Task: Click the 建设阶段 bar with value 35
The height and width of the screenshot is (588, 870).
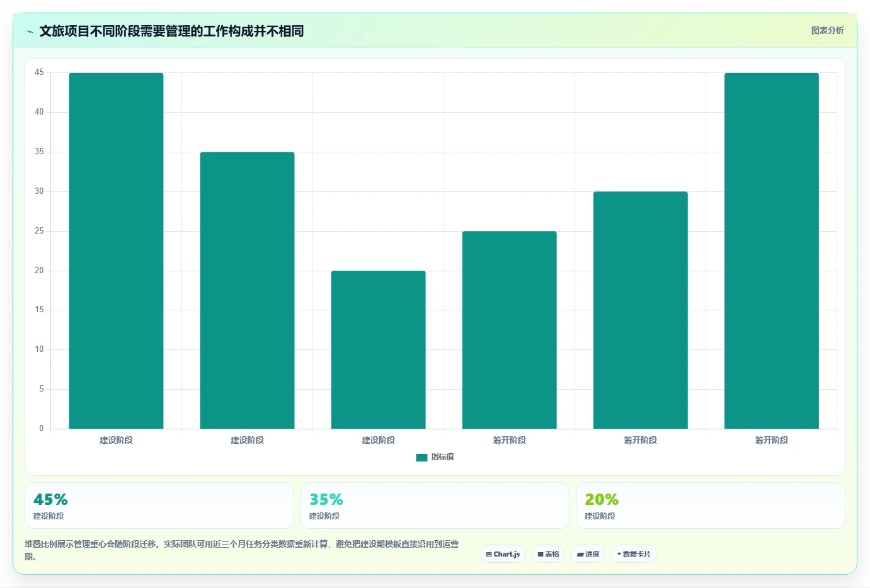Action: (x=247, y=290)
